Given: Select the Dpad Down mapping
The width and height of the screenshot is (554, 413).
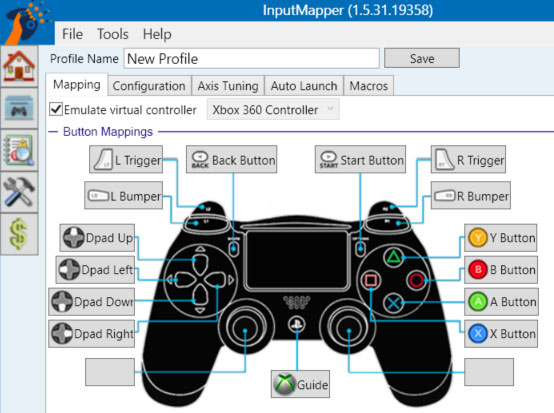Looking at the screenshot, I should point(92,302).
